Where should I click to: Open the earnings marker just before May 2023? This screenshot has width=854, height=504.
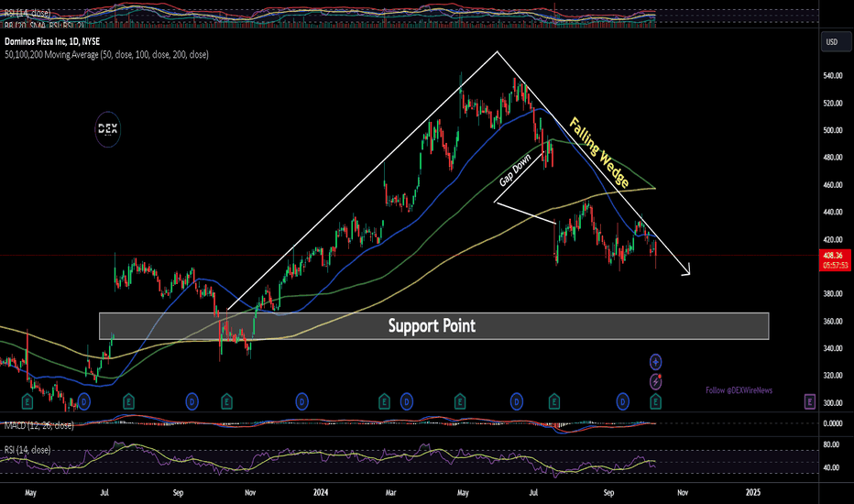tap(27, 402)
